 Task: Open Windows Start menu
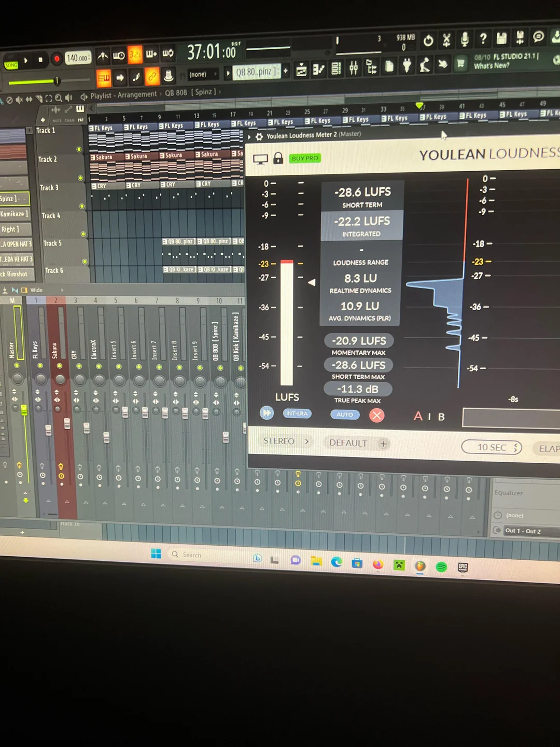[x=156, y=554]
